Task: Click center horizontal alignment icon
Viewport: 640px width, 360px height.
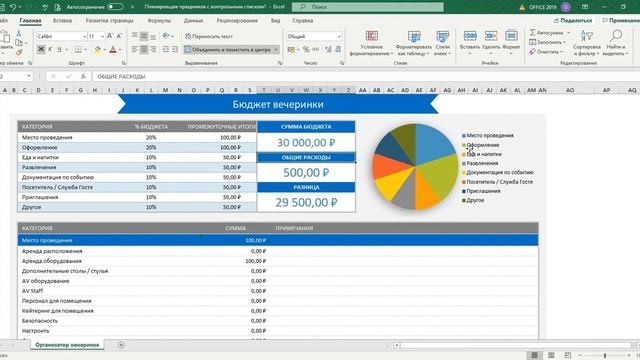Action: [144, 49]
